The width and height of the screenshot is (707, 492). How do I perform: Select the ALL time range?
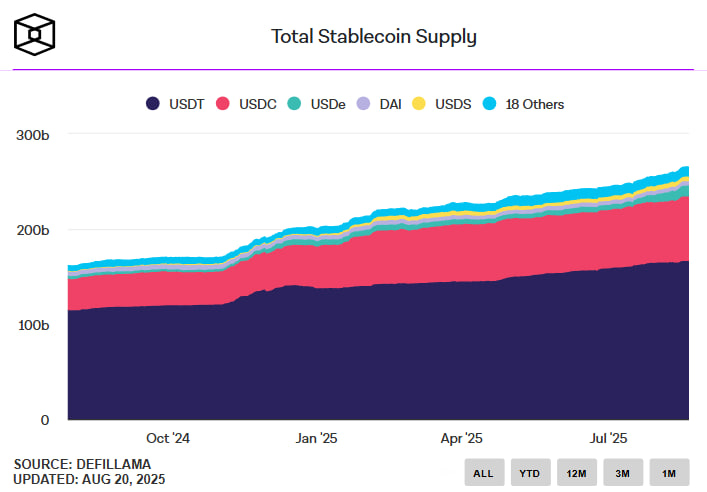point(484,472)
